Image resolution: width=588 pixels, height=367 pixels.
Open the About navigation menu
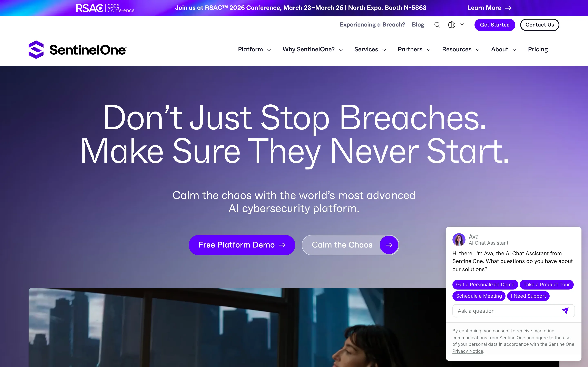click(504, 50)
